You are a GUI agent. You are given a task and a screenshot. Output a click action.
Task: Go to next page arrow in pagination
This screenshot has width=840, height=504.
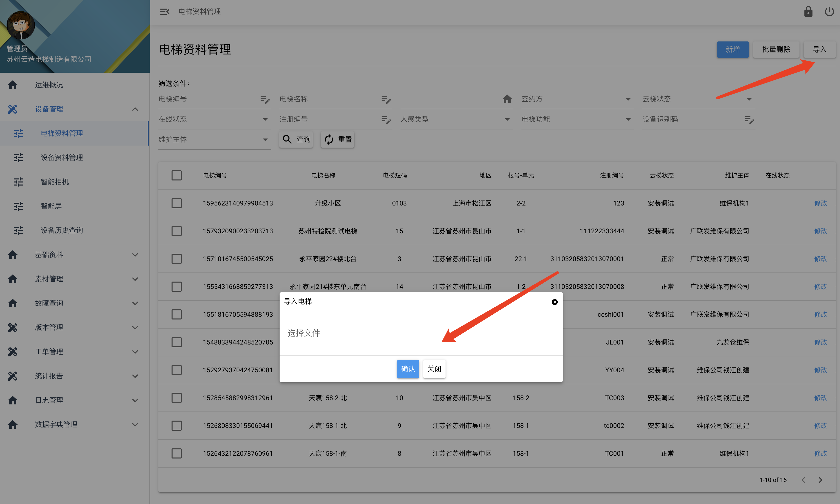820,480
